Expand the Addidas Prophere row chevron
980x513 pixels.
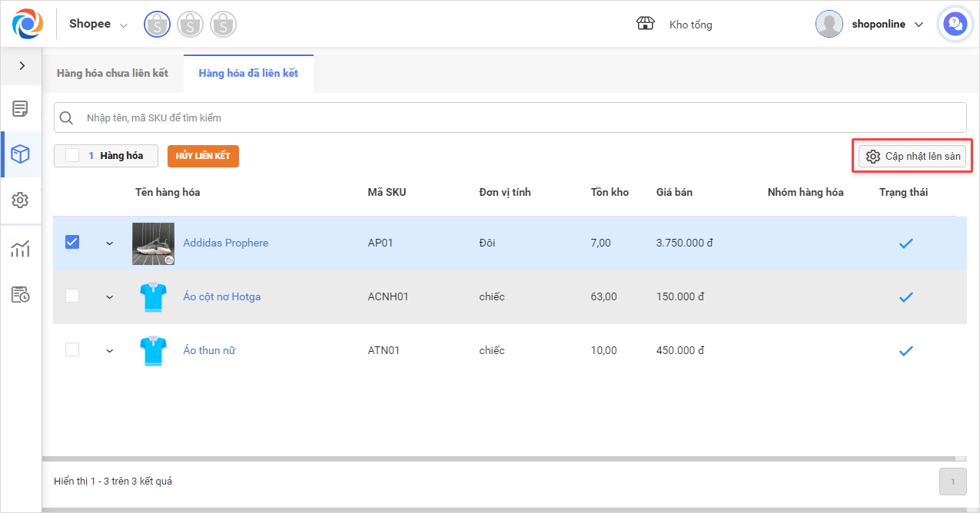[109, 243]
